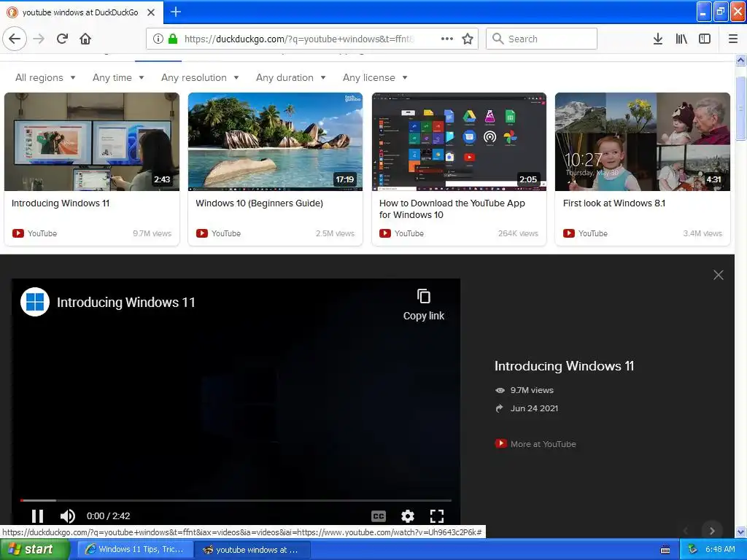The image size is (747, 560).
Task: Switch to Windows 11 Tips taskbar window
Action: (x=135, y=549)
